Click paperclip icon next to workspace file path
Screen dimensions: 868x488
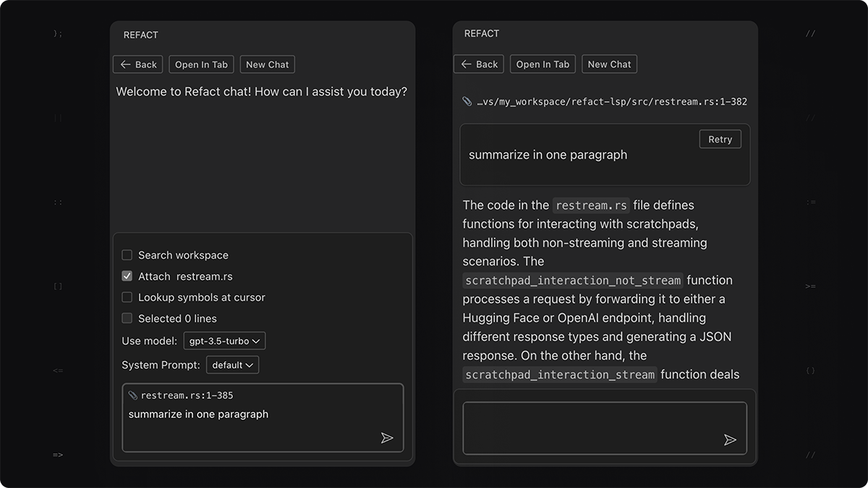click(467, 101)
